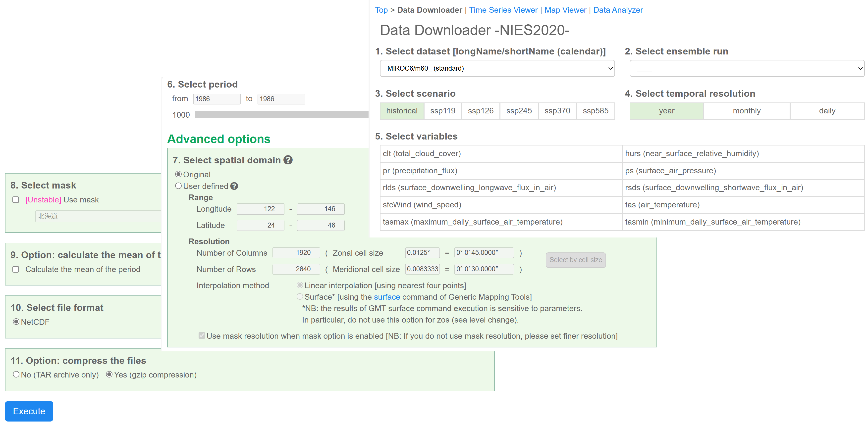Click Longitude minimum field 122
The width and height of the screenshot is (868, 425).
[x=260, y=209]
